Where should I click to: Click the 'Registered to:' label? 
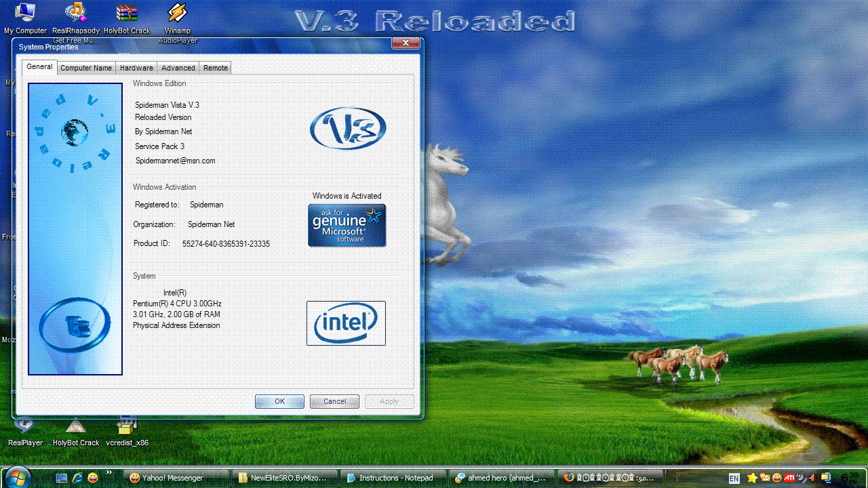157,205
